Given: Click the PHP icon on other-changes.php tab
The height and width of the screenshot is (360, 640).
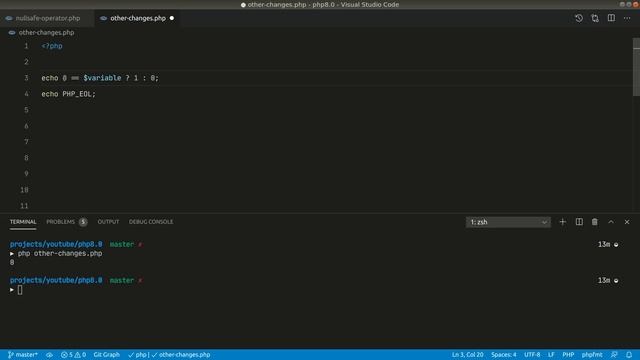Looking at the screenshot, I should (103, 18).
